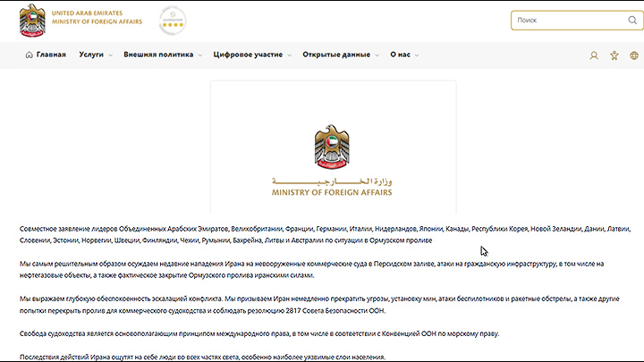
Task: Open the user account profile icon
Action: 593,55
